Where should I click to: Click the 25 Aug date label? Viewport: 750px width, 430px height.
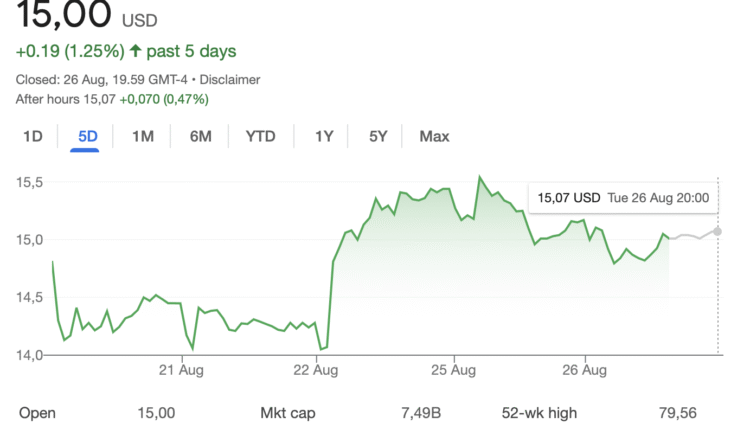pos(453,371)
